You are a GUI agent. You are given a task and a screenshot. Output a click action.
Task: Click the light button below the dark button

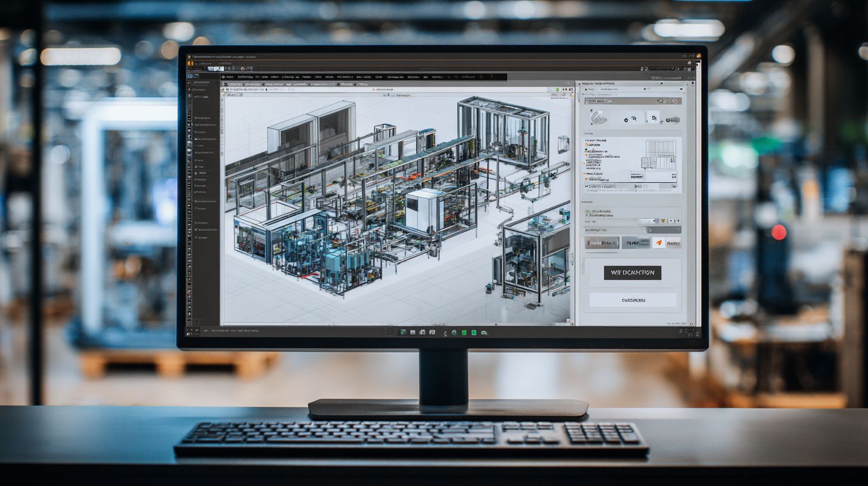tap(633, 300)
